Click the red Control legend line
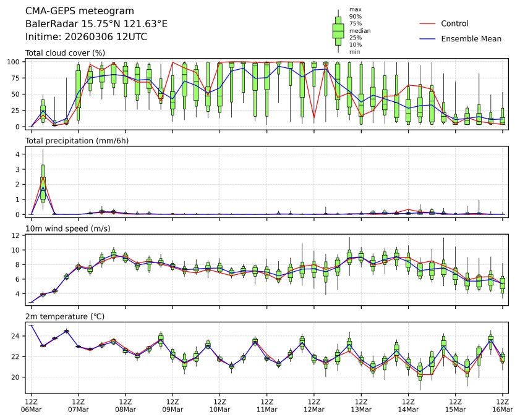520x420 pixels. click(428, 23)
